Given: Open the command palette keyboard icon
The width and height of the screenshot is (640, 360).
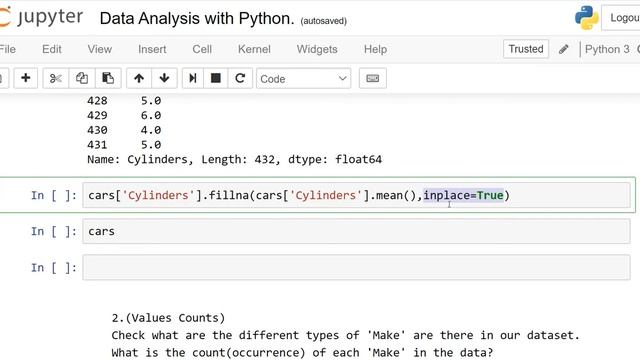Looking at the screenshot, I should [373, 78].
